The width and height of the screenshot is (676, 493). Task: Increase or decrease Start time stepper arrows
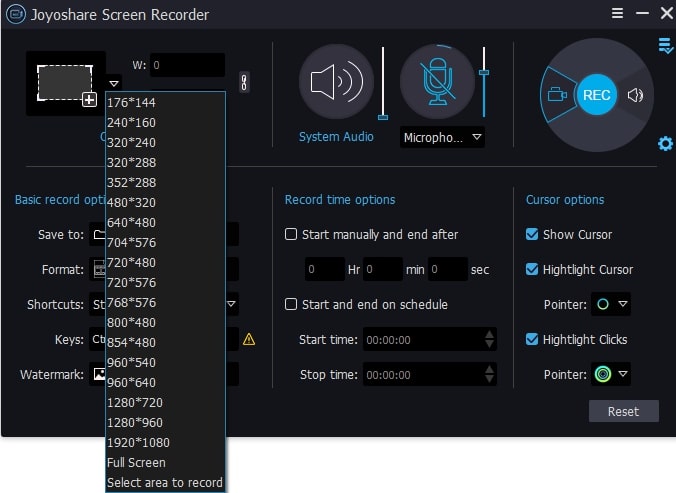pyautogui.click(x=489, y=339)
